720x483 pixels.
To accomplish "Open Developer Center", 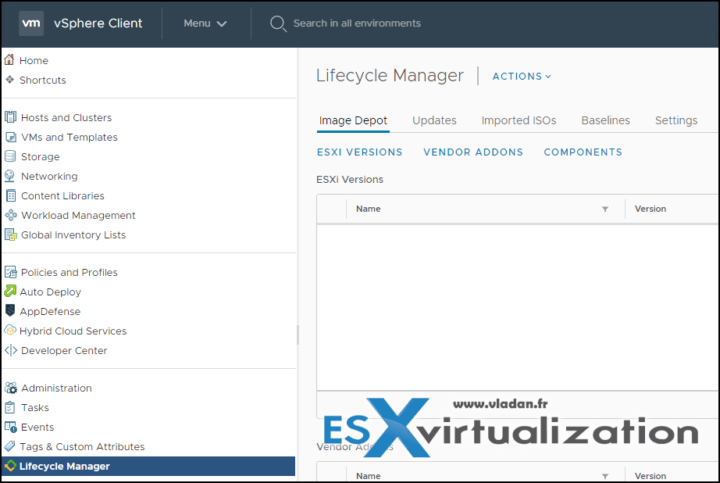I will 64,350.
